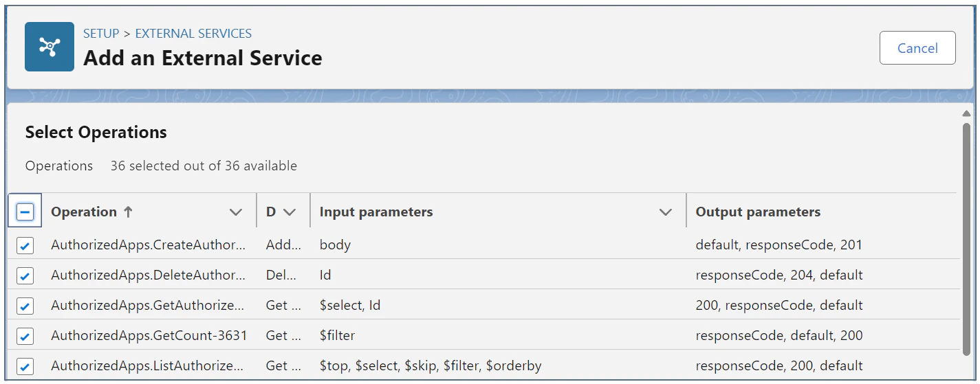
Task: Click the SETUP breadcrumb link
Action: [101, 33]
